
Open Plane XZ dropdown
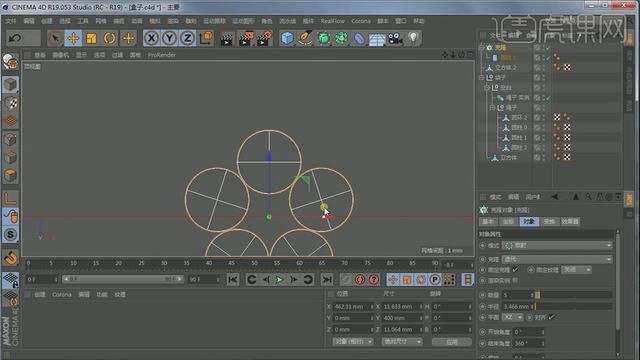point(513,317)
